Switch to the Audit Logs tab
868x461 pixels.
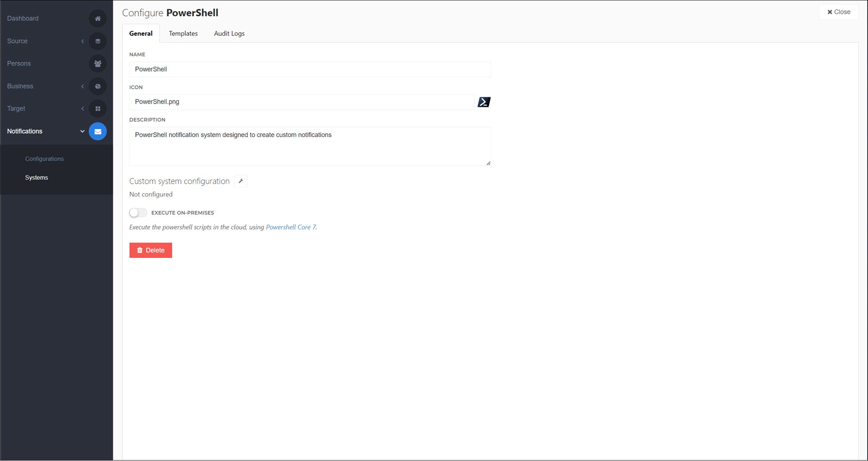tap(229, 33)
